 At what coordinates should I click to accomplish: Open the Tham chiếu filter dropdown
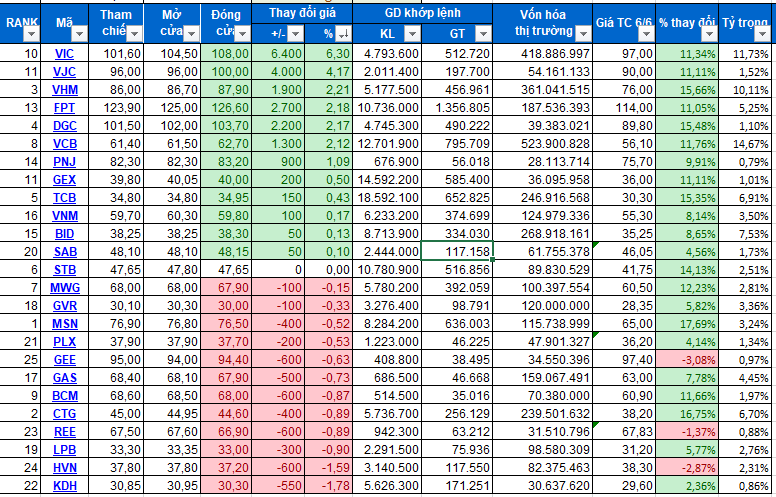click(x=134, y=34)
